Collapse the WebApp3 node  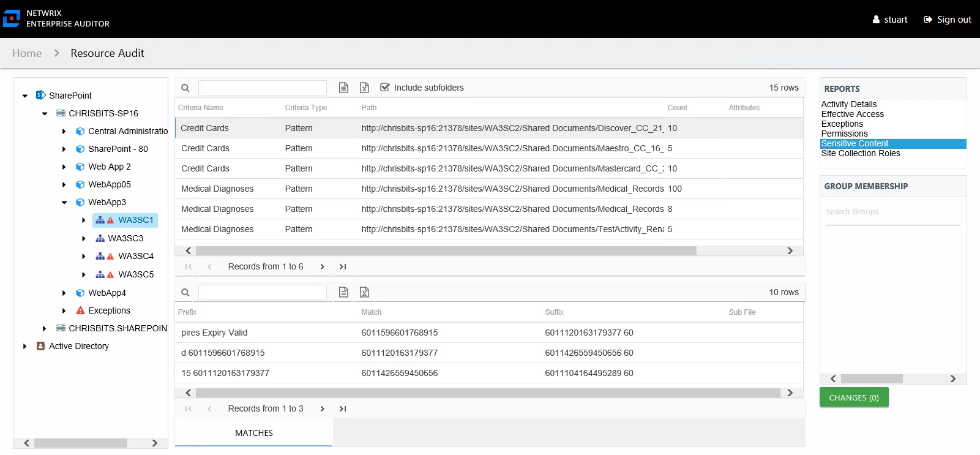[x=64, y=202]
